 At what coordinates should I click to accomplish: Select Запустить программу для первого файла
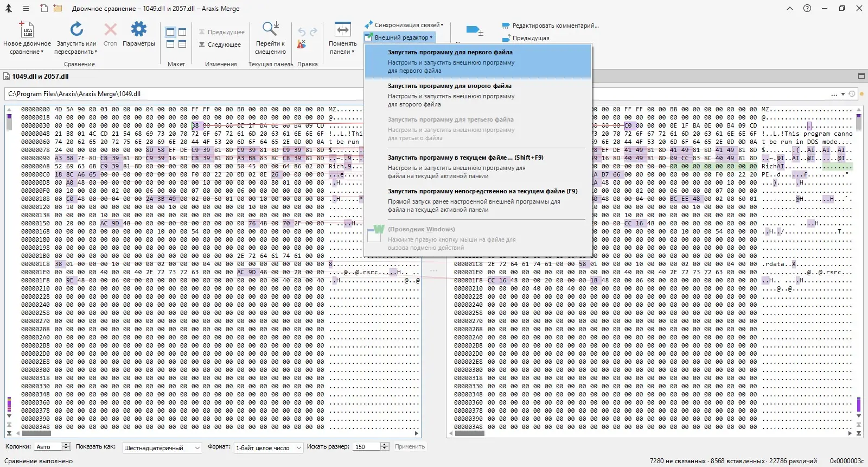pyautogui.click(x=477, y=61)
